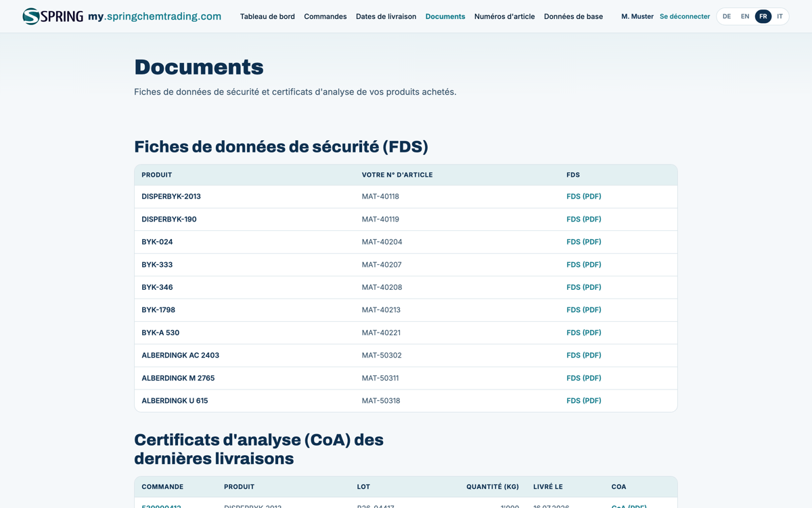Switch language to IT
Screen dimensions: 812x508
[x=780, y=16]
